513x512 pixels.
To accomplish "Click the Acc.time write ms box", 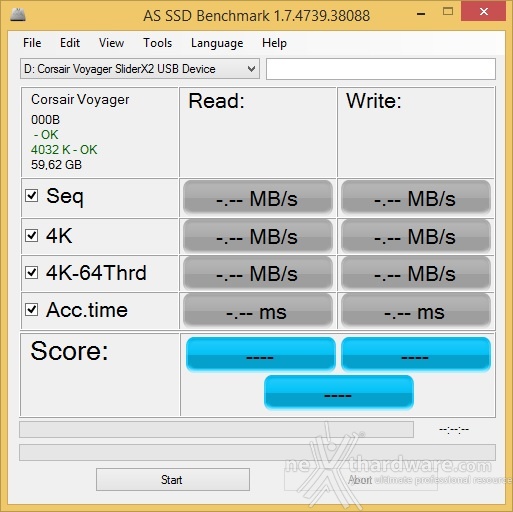I will pos(416,310).
